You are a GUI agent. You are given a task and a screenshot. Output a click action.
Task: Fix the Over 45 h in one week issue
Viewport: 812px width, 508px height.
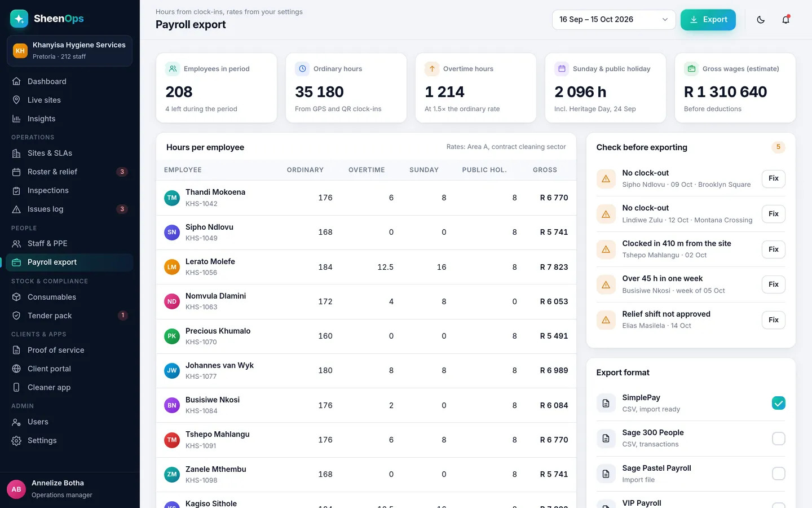774,284
